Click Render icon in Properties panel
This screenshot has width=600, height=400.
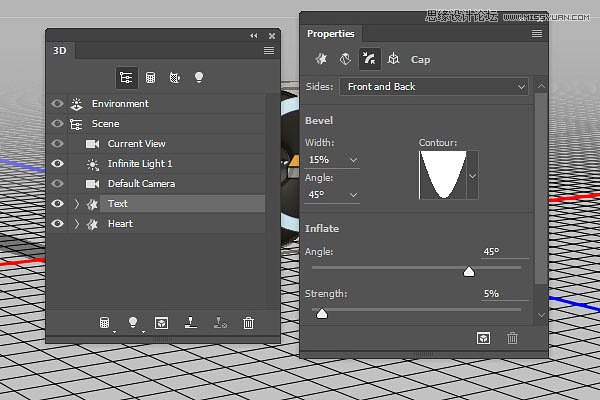pyautogui.click(x=483, y=338)
